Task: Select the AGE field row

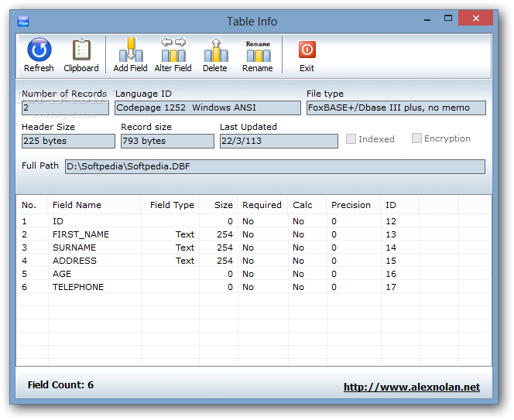Action: pos(254,274)
